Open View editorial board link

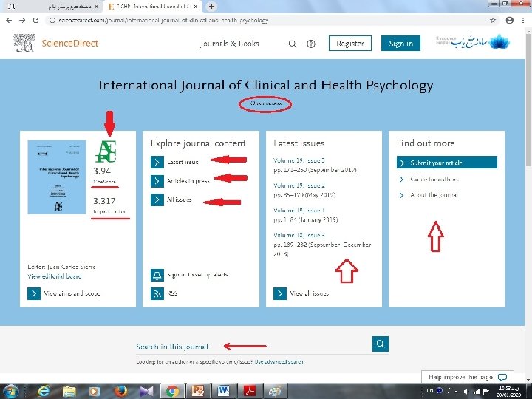pos(55,276)
